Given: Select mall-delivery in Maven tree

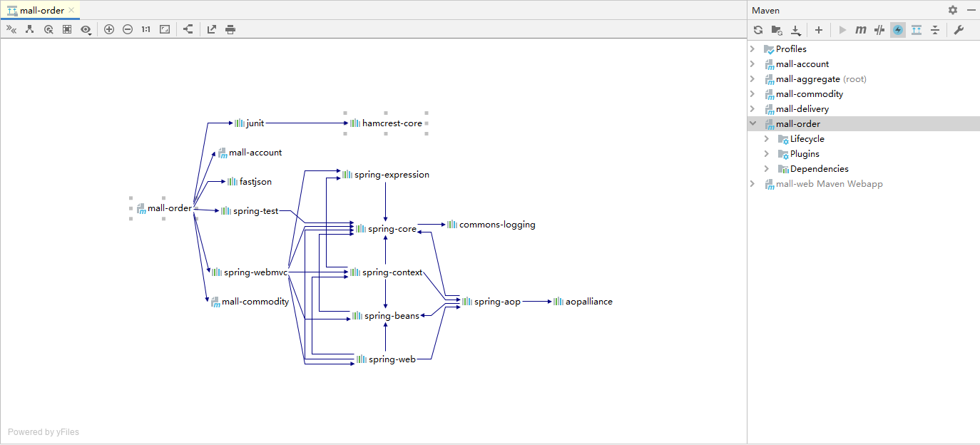Looking at the screenshot, I should [802, 109].
